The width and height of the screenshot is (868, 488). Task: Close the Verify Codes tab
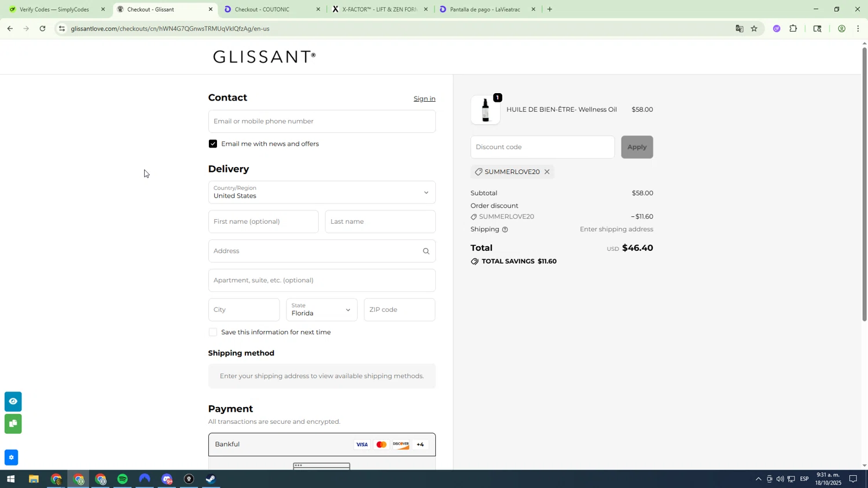[x=103, y=9]
